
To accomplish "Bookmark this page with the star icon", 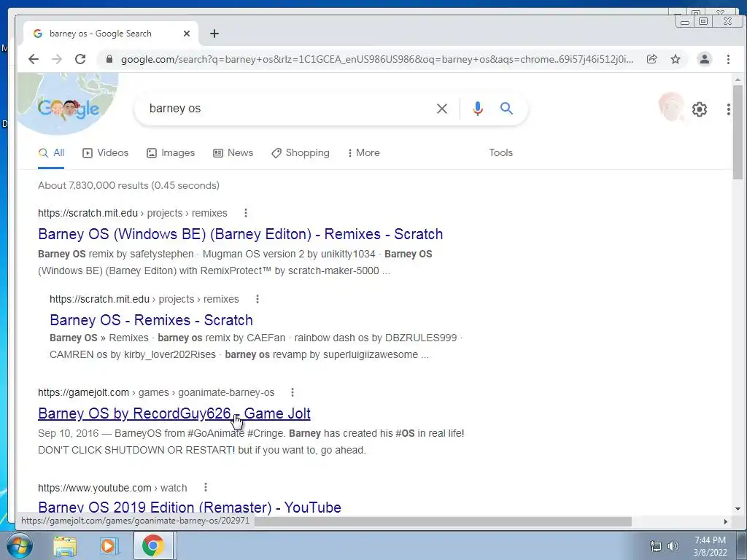I will (676, 59).
